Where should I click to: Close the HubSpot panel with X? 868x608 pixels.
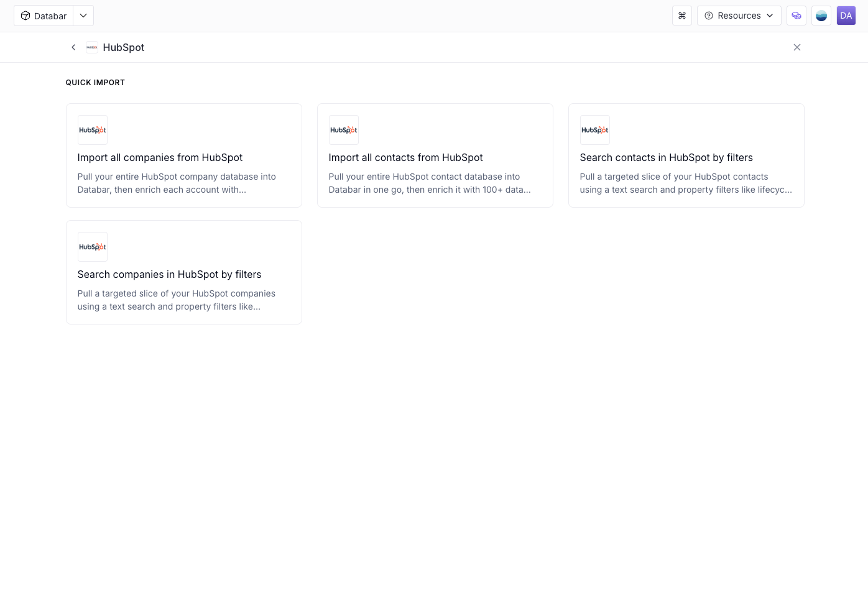[797, 47]
